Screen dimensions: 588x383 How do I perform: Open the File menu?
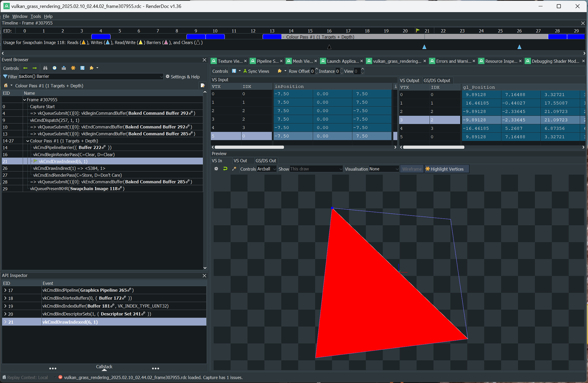[6, 17]
